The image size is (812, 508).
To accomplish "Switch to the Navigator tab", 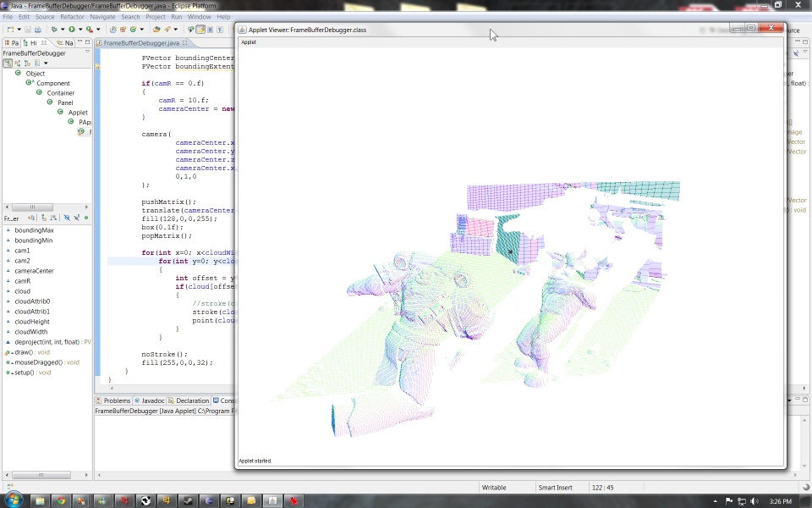I will [65, 42].
